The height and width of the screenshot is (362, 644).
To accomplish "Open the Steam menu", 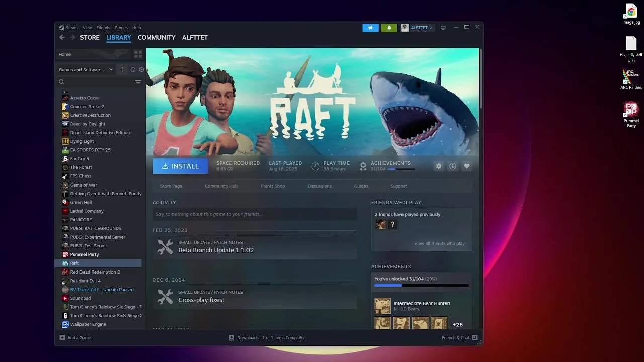I will [72, 28].
